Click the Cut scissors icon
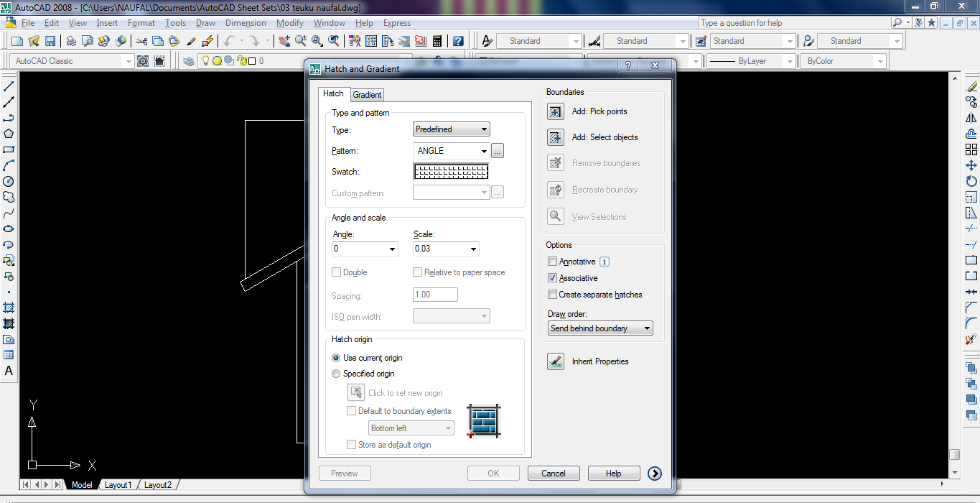Viewport: 980px width, 503px height. pyautogui.click(x=141, y=41)
